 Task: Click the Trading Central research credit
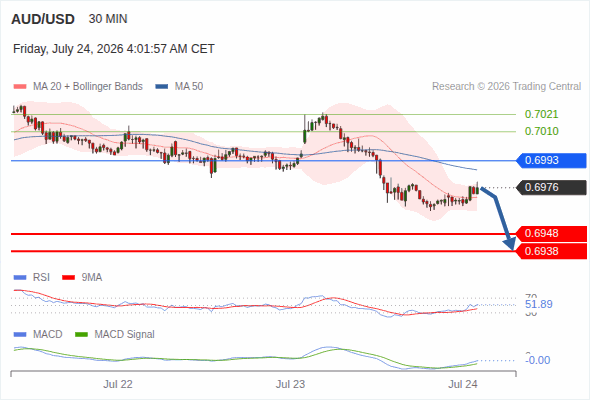point(506,87)
